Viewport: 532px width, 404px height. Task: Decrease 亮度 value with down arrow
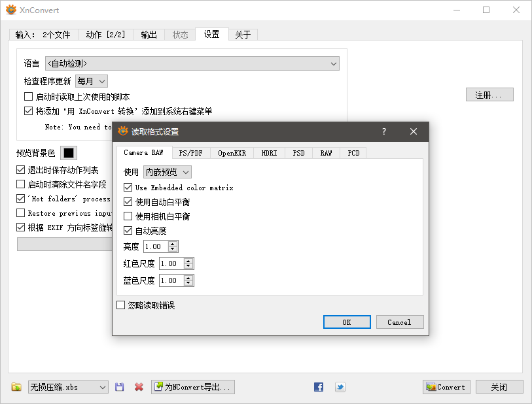coord(173,249)
